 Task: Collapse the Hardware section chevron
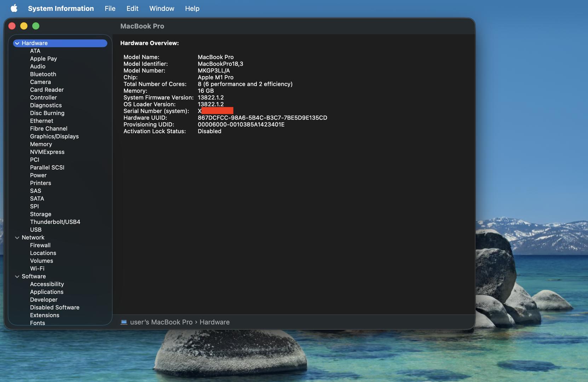[17, 43]
